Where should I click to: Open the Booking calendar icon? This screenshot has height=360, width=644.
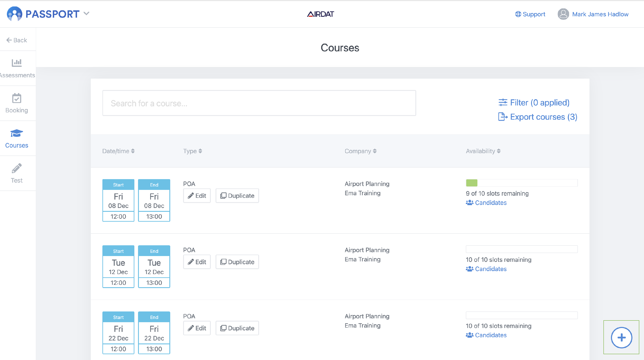coord(17,98)
